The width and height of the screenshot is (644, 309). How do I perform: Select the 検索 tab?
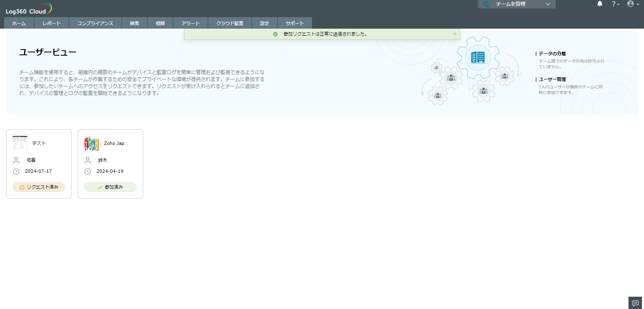(135, 23)
